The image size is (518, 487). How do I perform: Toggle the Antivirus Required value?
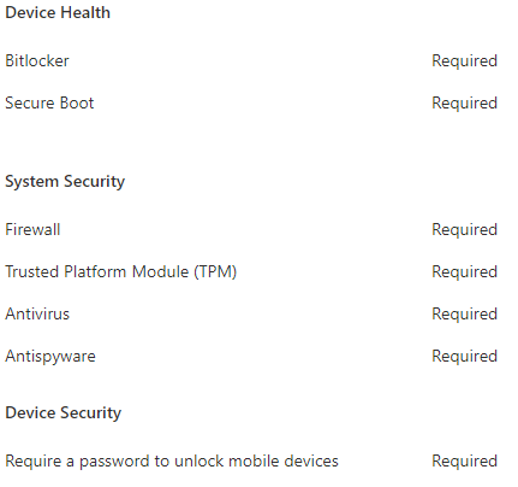pyautogui.click(x=464, y=315)
